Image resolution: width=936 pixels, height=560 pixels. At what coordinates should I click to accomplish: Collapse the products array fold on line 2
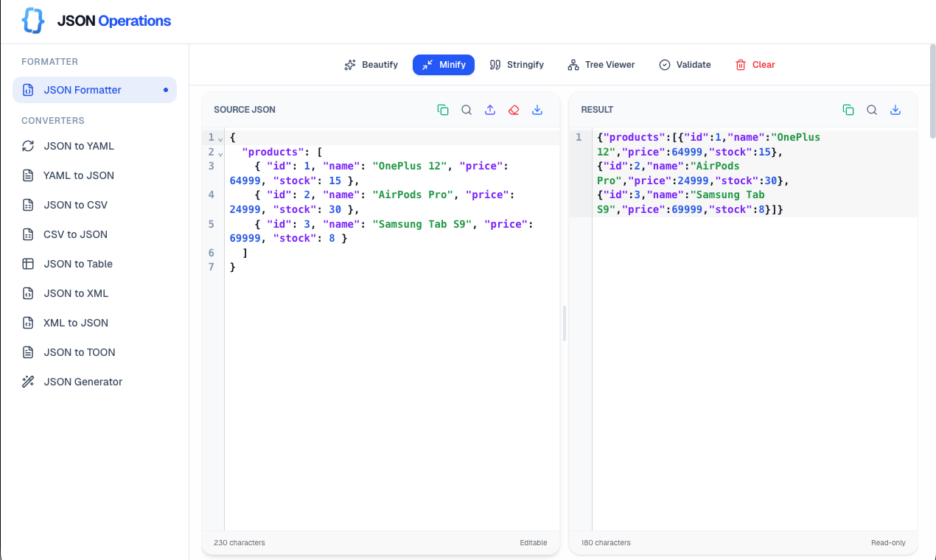coord(219,152)
